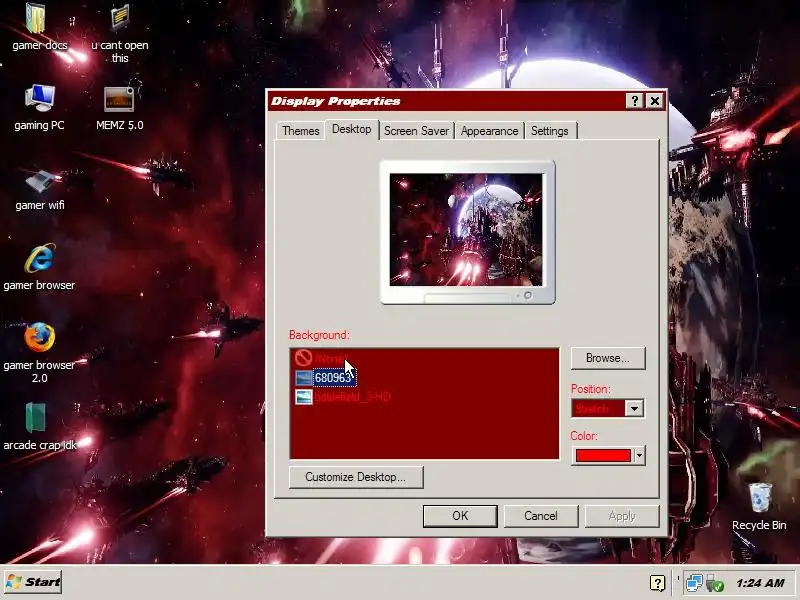Select the Recycle Bin icon
800x600 pixels.
760,497
